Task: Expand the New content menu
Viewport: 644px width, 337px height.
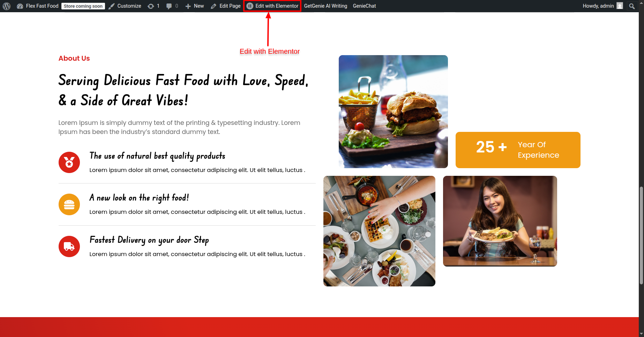Action: point(195,6)
